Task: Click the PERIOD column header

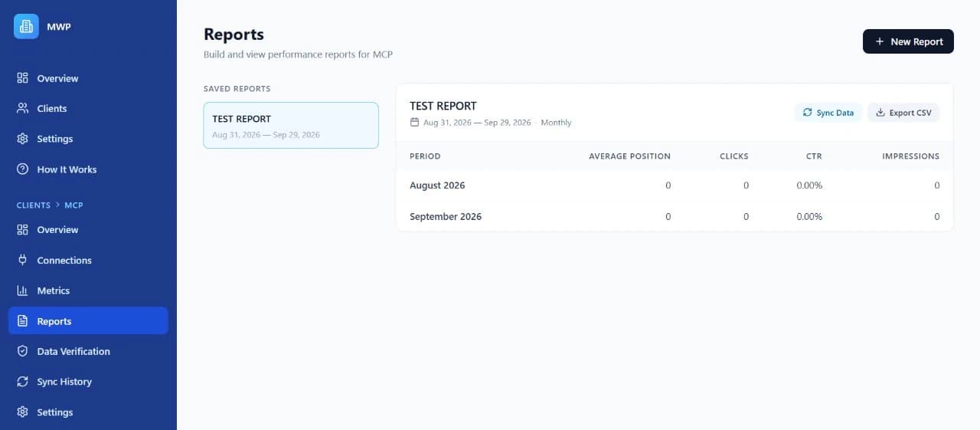Action: pyautogui.click(x=425, y=156)
